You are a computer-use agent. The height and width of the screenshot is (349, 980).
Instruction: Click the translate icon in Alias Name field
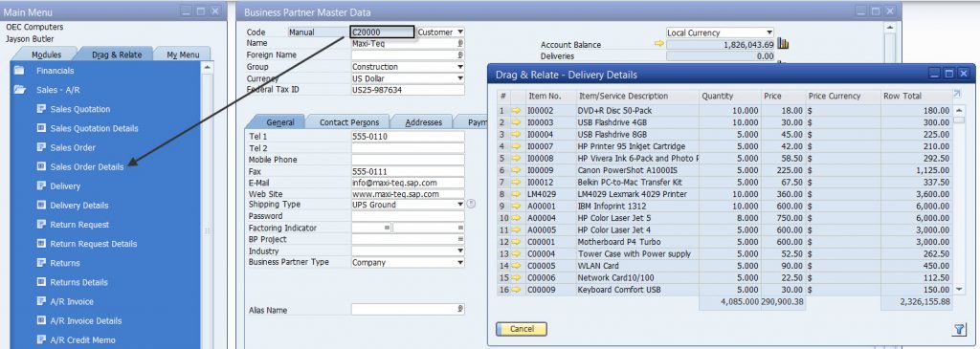click(460, 309)
